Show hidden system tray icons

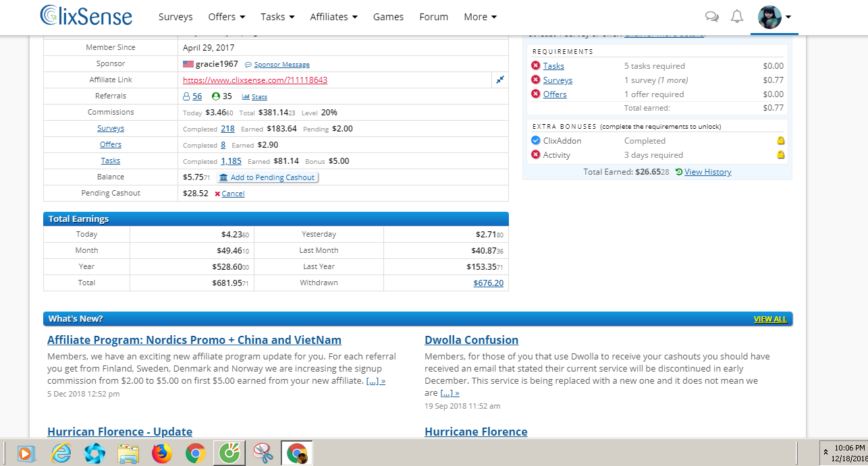coord(825,453)
